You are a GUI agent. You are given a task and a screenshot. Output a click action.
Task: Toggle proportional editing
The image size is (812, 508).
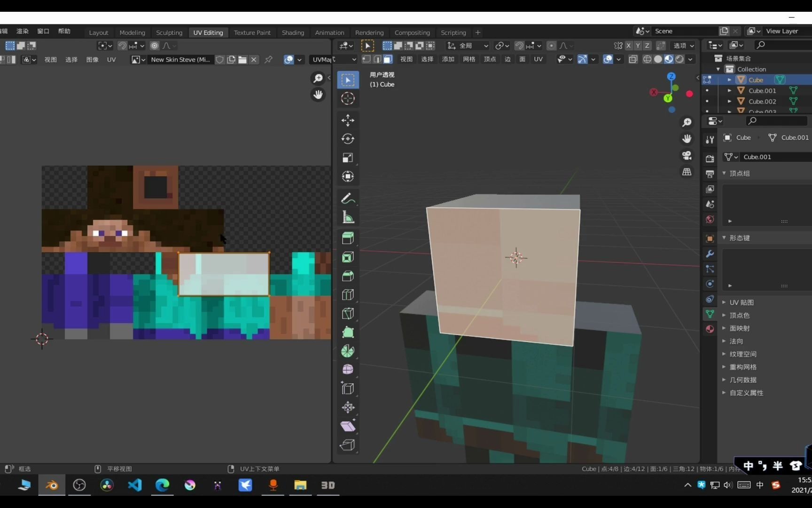coord(551,46)
